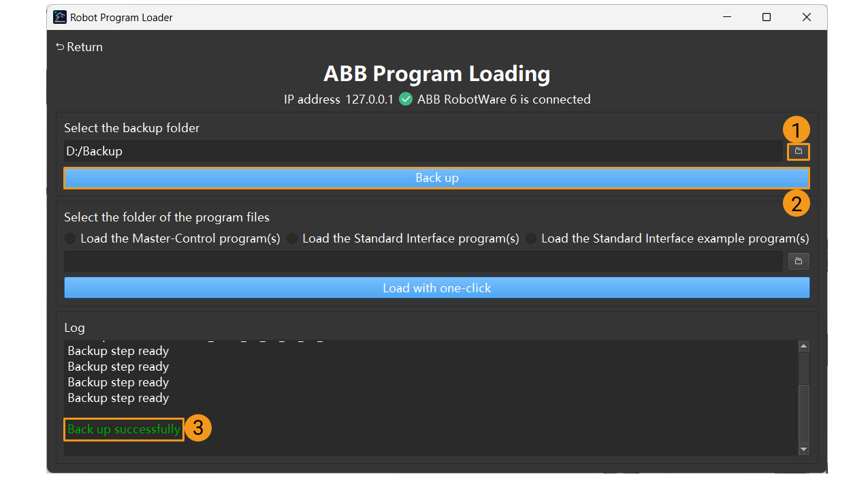868x496 pixels.
Task: Enable Load the Standard Interface example program(s)
Action: [x=531, y=238]
